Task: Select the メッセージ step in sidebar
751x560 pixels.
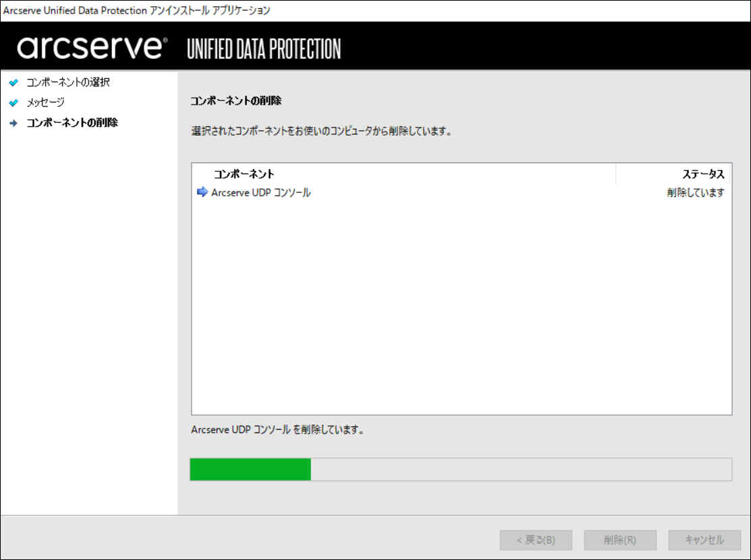Action: [45, 103]
